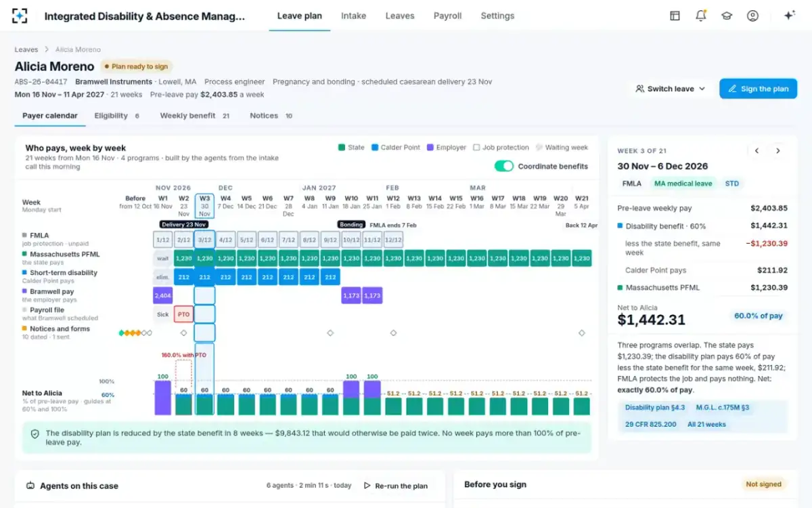Go to next week in detail panel

(x=777, y=151)
